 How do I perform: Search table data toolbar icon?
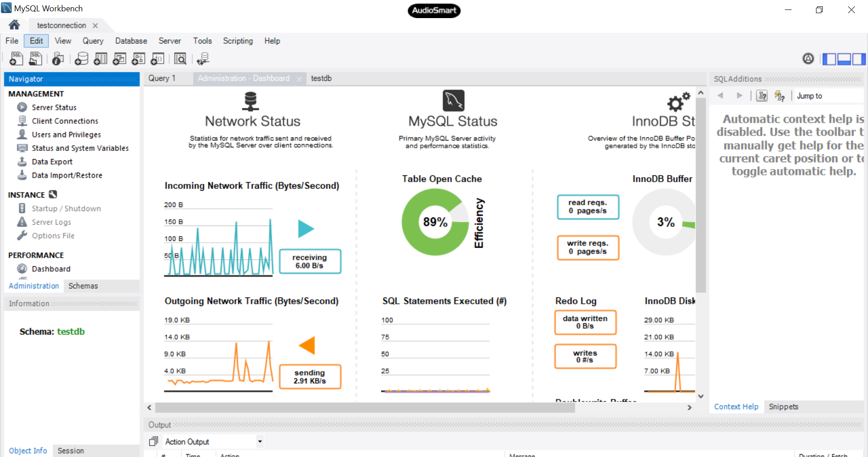pyautogui.click(x=180, y=59)
